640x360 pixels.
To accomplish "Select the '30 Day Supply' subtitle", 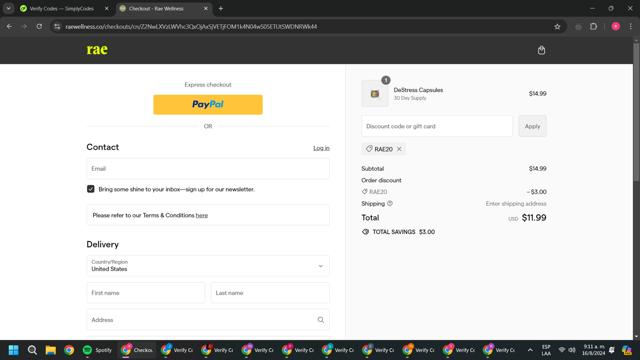I will 410,98.
